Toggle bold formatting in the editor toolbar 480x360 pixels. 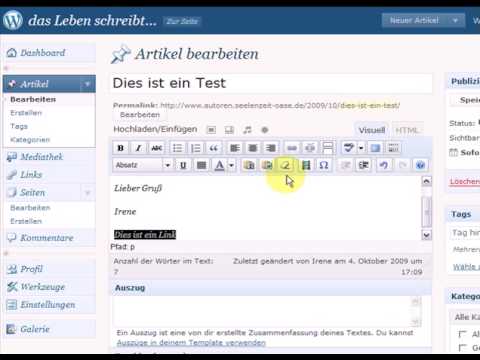[x=121, y=148]
